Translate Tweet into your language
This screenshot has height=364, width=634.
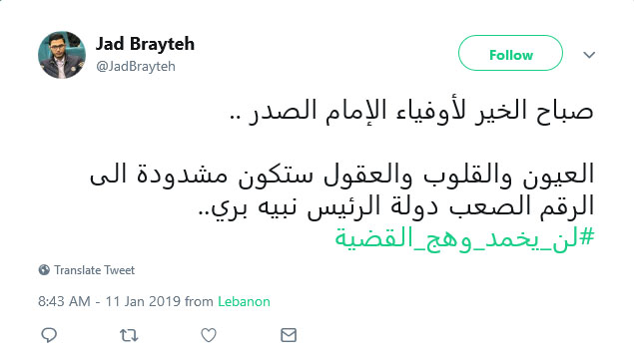(94, 270)
